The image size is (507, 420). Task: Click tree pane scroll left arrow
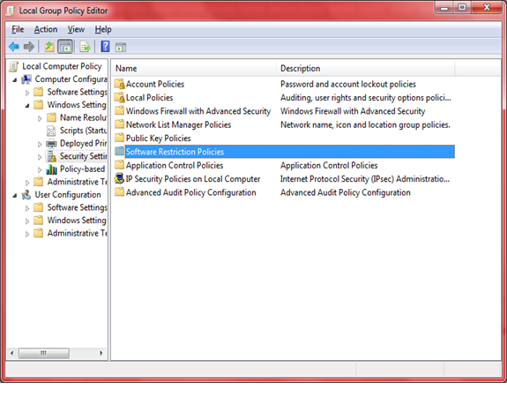coord(12,353)
